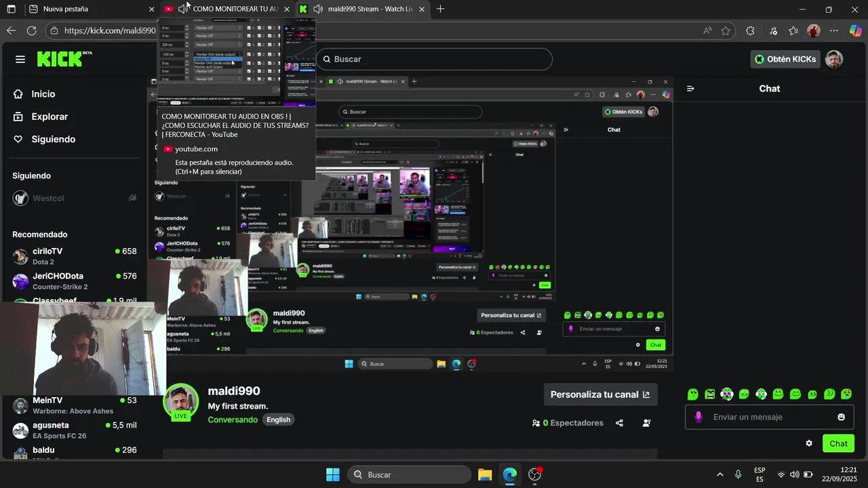
Task: Open the Conversando category link
Action: 233,420
